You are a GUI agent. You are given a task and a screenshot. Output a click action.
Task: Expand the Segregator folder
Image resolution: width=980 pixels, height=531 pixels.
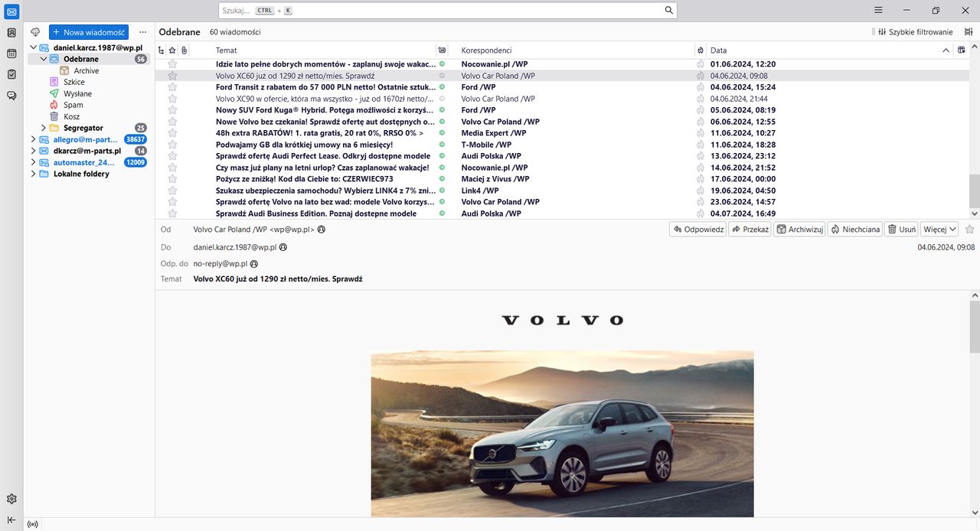(43, 128)
